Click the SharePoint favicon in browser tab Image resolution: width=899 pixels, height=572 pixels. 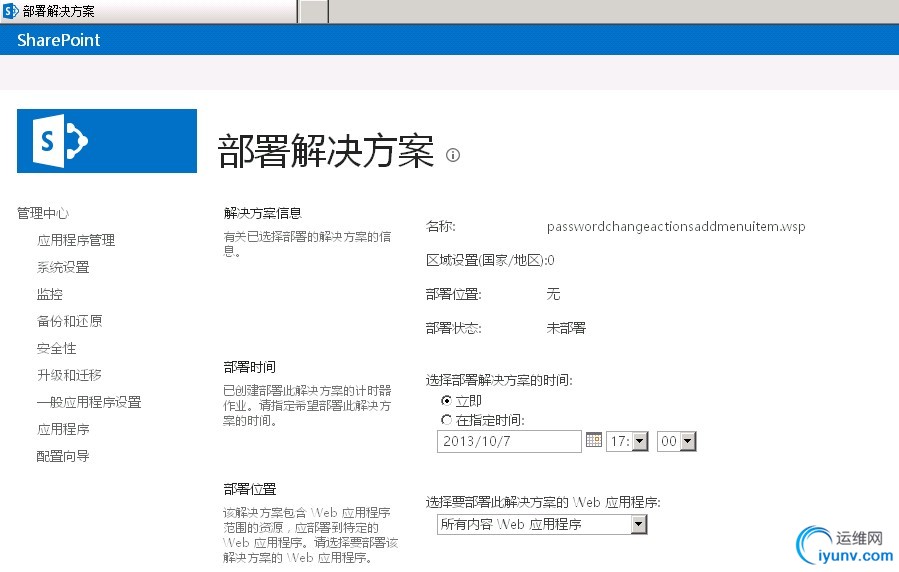pos(10,11)
